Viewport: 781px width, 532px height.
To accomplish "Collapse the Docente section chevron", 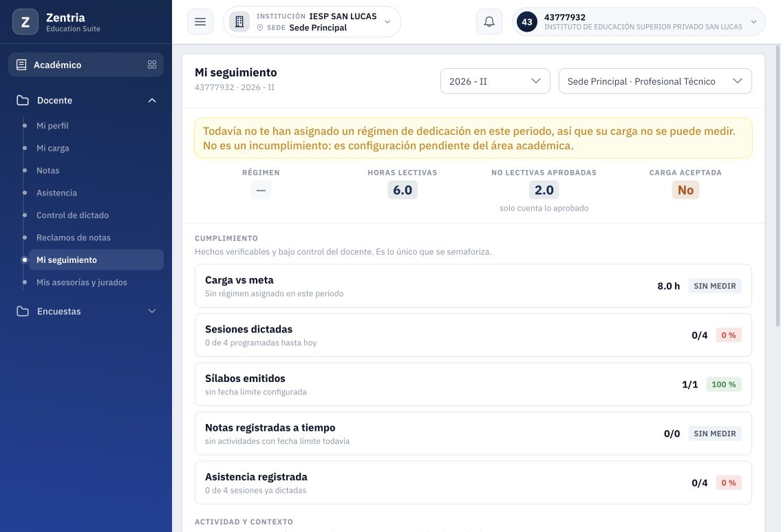I will [x=152, y=100].
